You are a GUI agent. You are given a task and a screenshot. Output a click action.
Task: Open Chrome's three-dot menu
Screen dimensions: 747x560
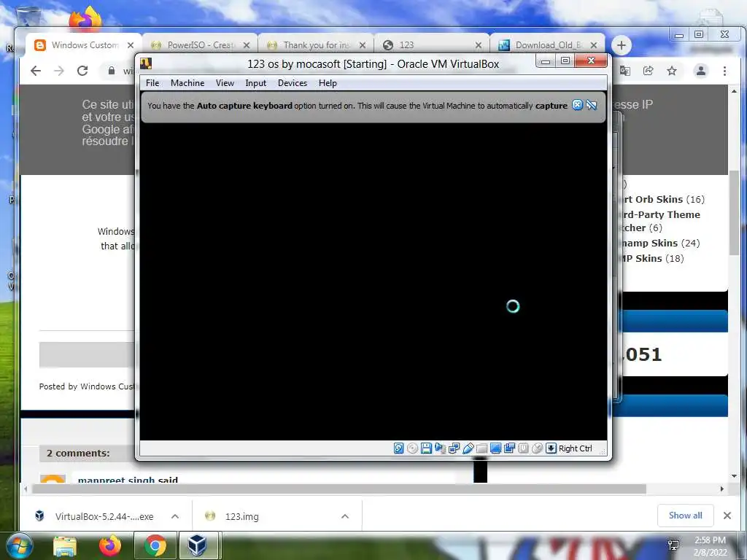[x=724, y=71]
